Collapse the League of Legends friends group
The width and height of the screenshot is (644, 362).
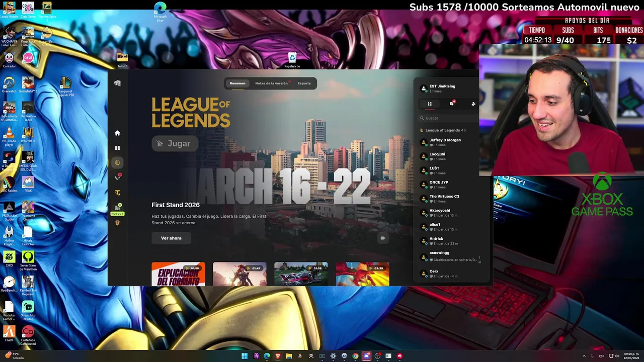443,130
